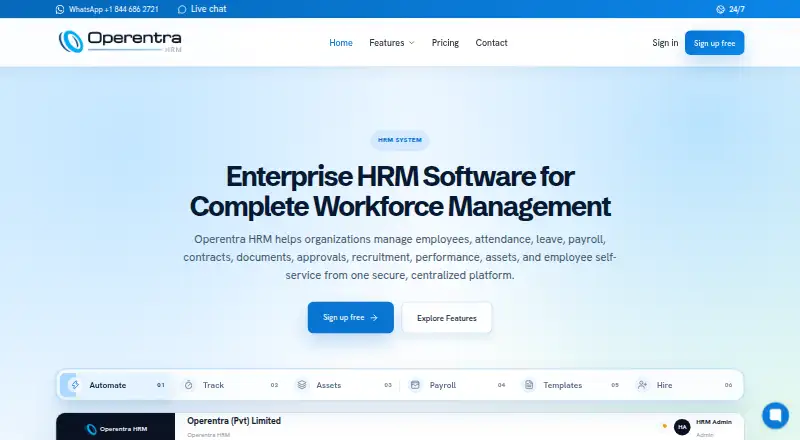
Task: Expand the Features dropdown chevron
Action: click(412, 43)
